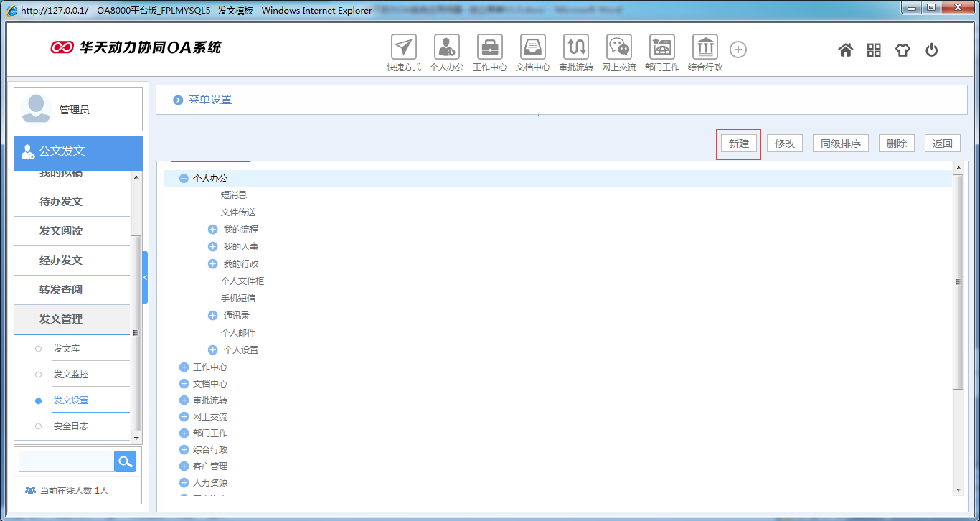The width and height of the screenshot is (980, 521).
Task: Expand the 我的流程 tree node
Action: 212,230
